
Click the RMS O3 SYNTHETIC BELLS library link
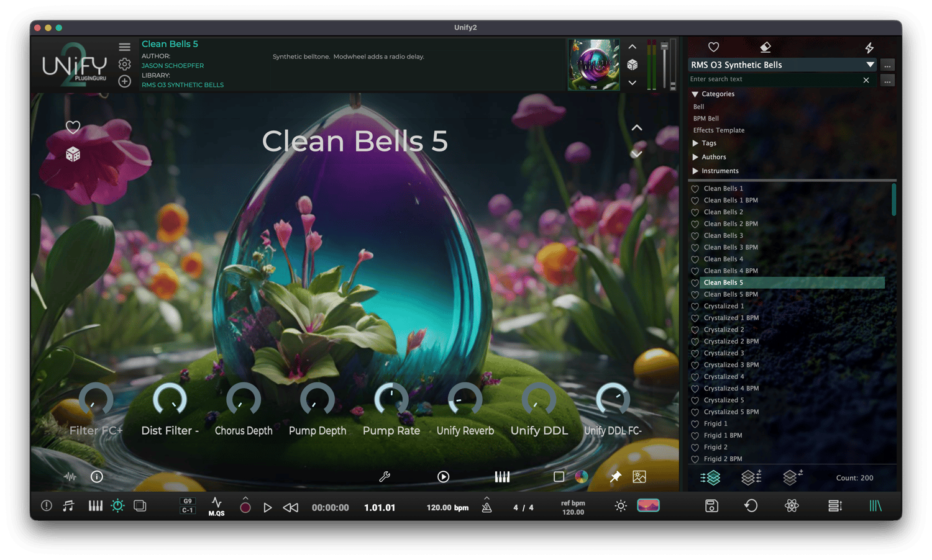point(183,85)
